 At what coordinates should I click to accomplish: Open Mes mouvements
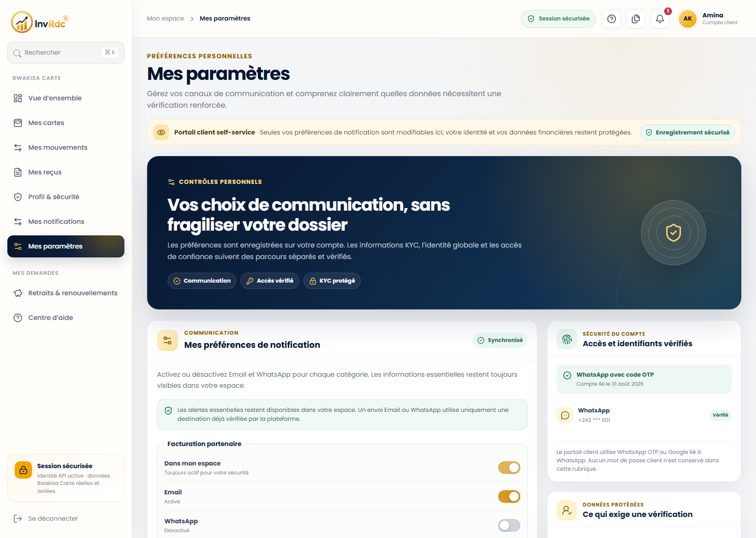(x=66, y=148)
